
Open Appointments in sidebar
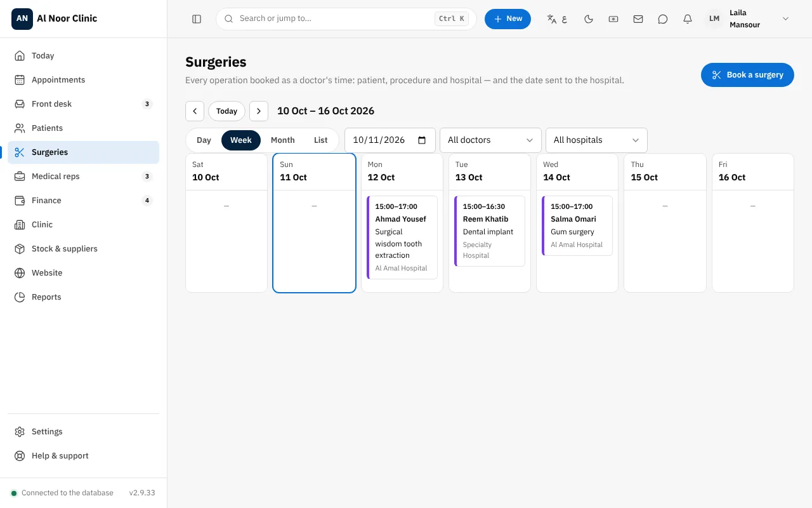coord(83,80)
